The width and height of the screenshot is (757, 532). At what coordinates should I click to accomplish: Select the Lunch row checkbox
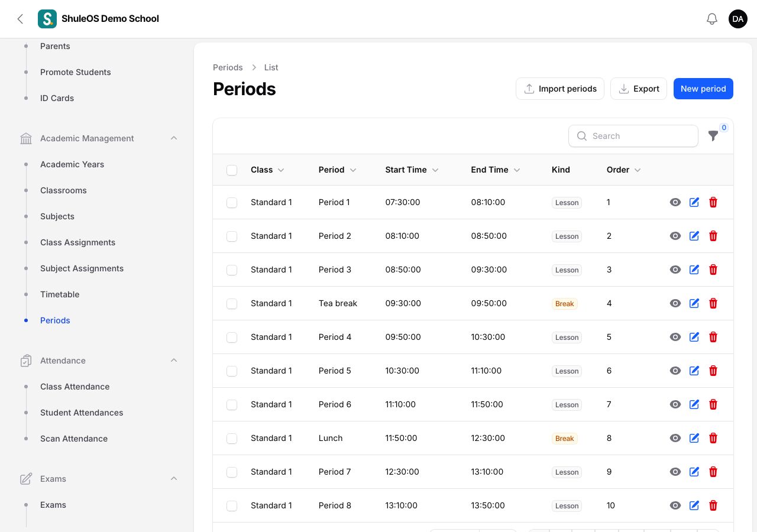pos(232,439)
